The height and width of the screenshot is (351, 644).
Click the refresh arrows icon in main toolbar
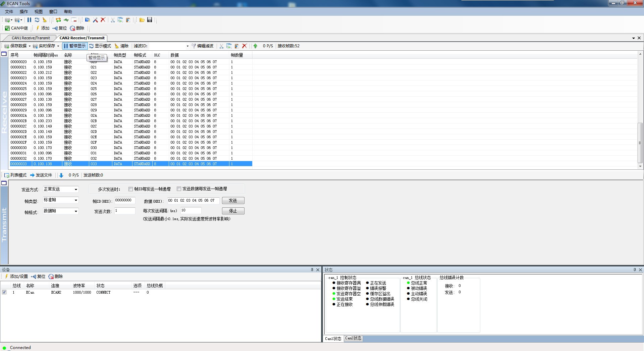(37, 20)
